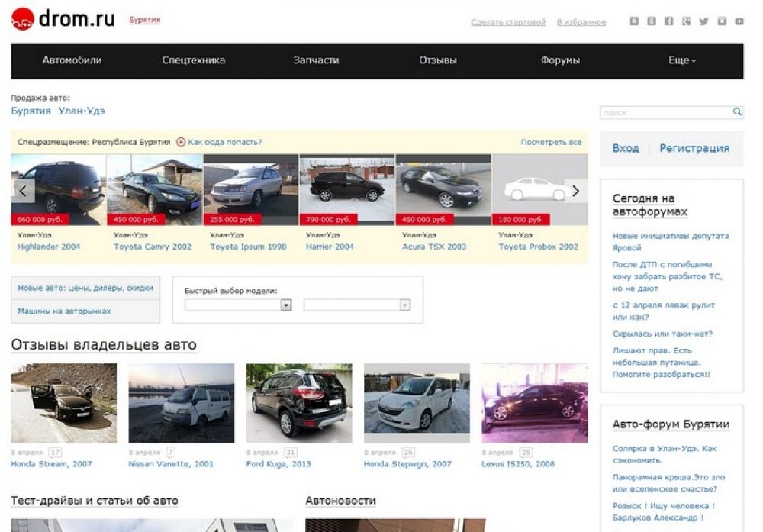Click 'В избранное' link
Image resolution: width=763 pixels, height=532 pixels.
point(581,22)
